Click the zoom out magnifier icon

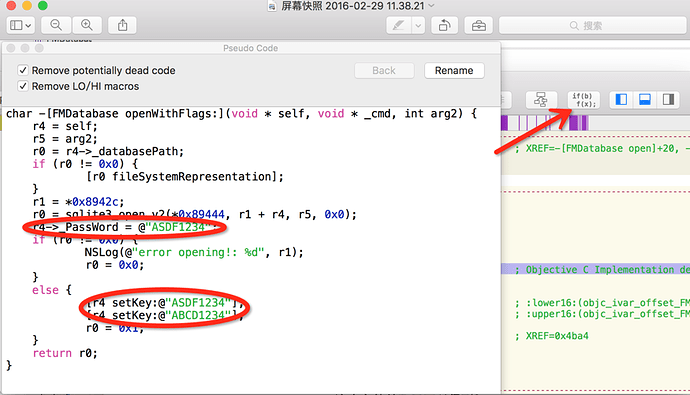pos(56,26)
